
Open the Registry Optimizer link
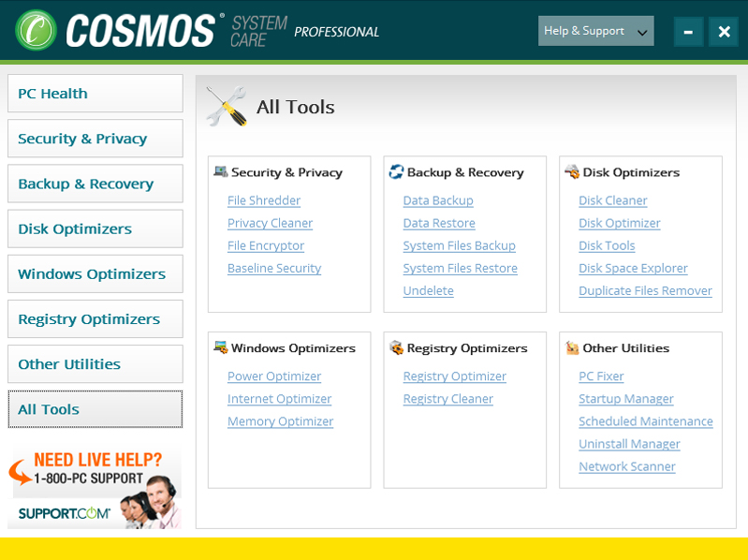coord(455,376)
